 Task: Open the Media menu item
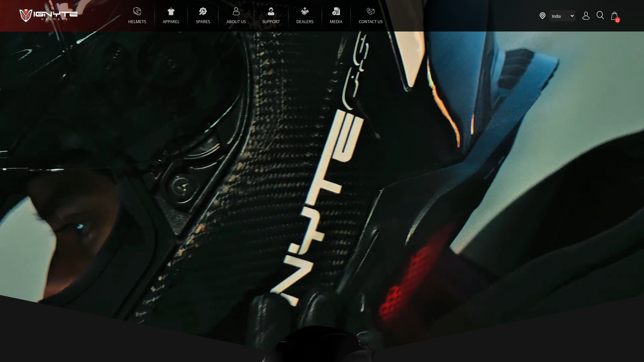336,21
